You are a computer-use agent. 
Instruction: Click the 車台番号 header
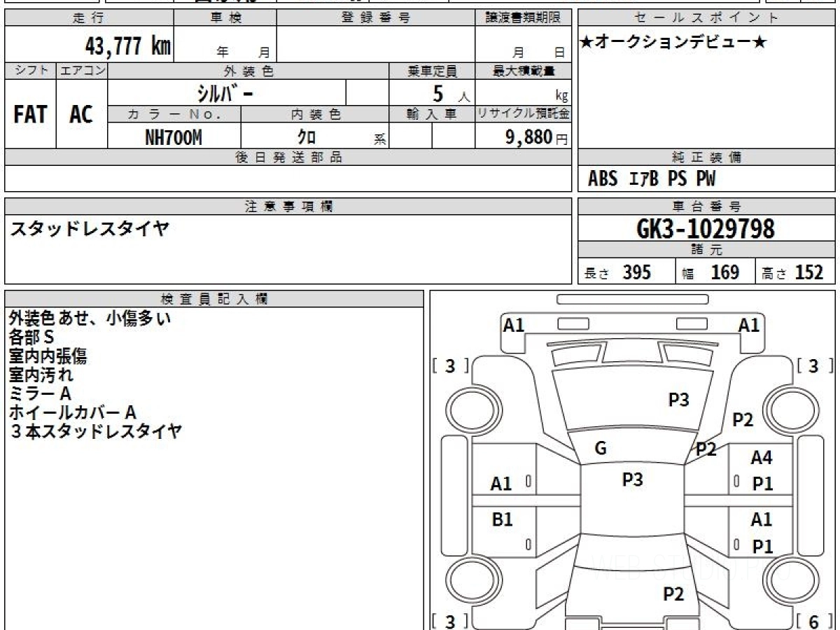[x=706, y=206]
